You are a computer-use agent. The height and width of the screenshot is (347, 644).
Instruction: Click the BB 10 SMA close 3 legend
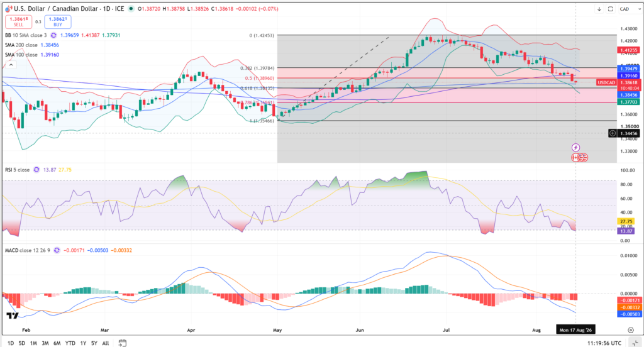coord(26,35)
